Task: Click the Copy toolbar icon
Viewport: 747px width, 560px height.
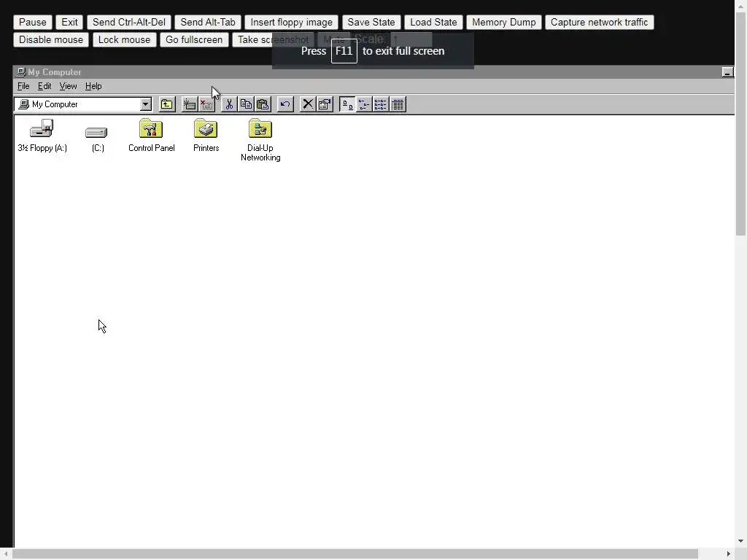Action: 246,104
